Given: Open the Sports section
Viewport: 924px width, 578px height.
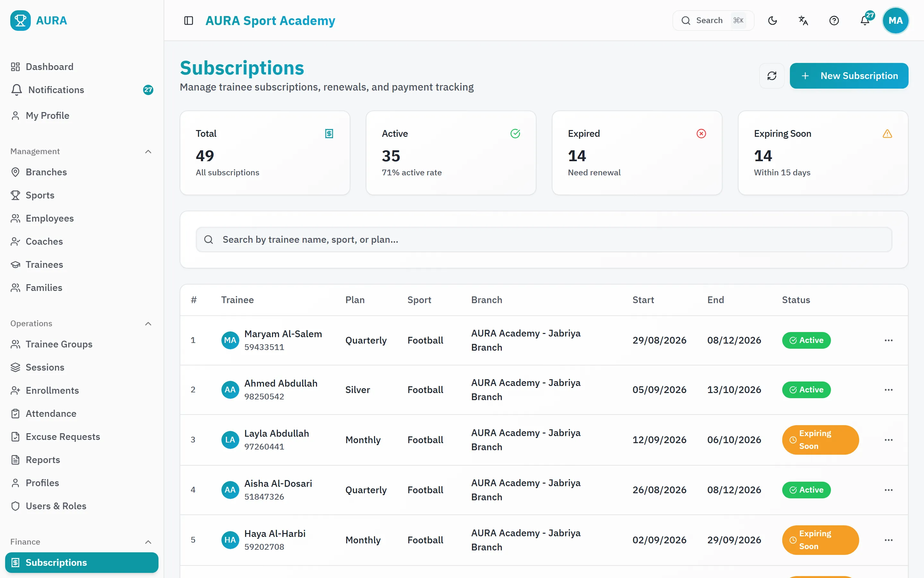Looking at the screenshot, I should point(82,195).
